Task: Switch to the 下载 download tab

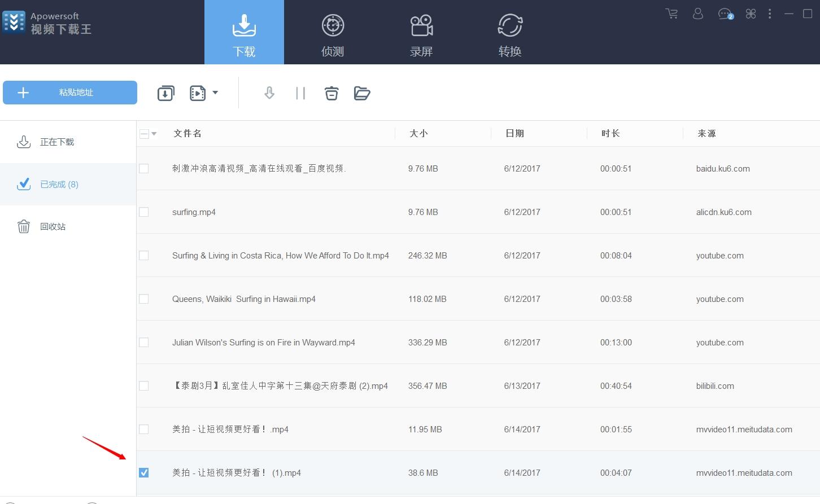Action: coord(244,32)
